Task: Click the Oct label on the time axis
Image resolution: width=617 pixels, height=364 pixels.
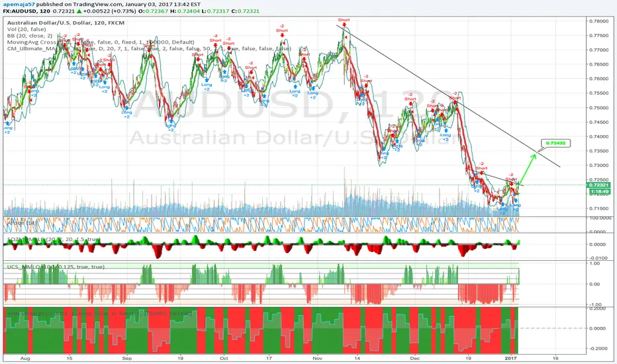Action: (x=224, y=358)
